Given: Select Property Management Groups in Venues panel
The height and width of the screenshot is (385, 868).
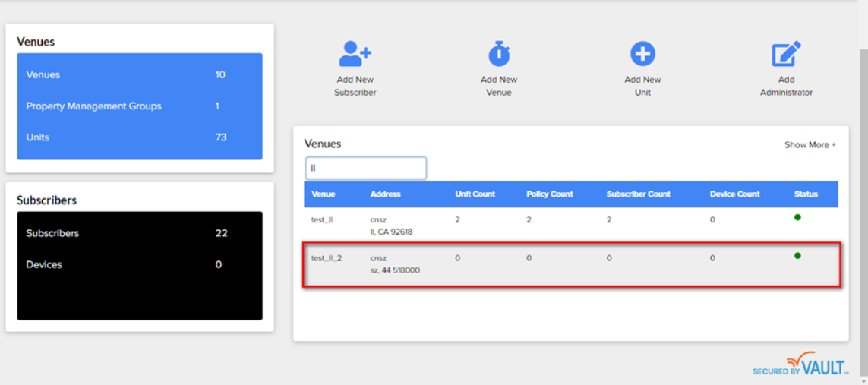Looking at the screenshot, I should (94, 106).
